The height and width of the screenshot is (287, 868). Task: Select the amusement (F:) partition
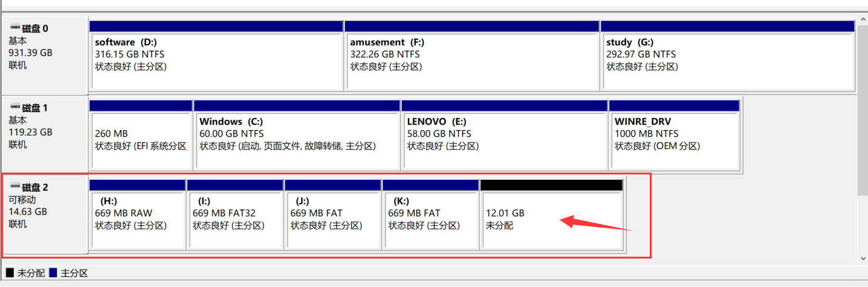pos(472,56)
